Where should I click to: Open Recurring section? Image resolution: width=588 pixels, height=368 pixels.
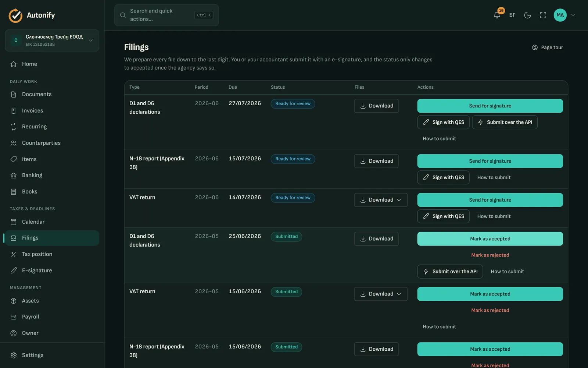click(x=52, y=127)
